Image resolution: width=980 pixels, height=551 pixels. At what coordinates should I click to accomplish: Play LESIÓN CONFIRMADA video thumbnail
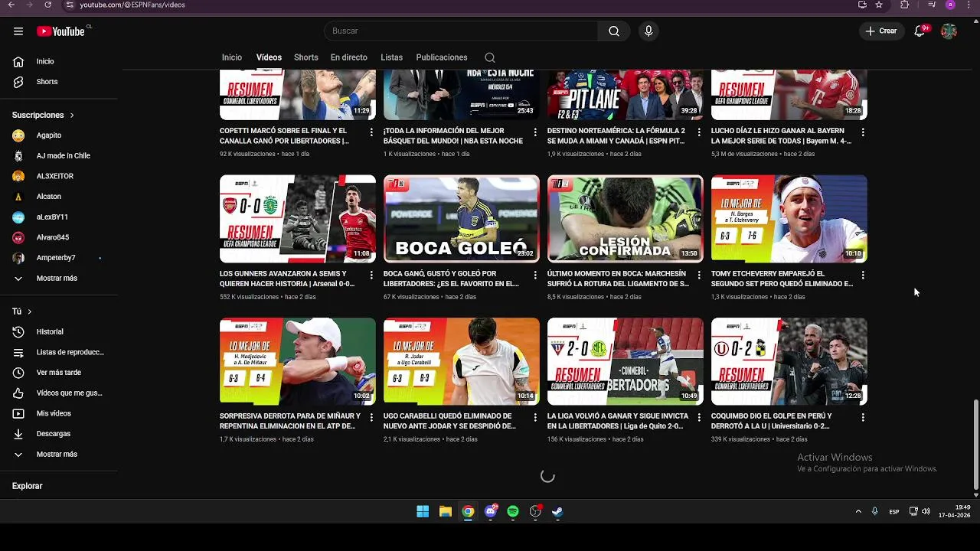(x=626, y=219)
